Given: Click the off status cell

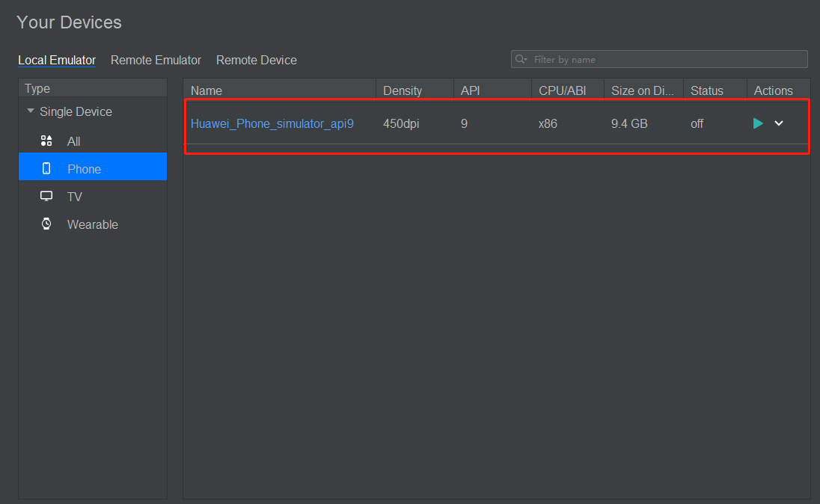Looking at the screenshot, I should point(697,123).
